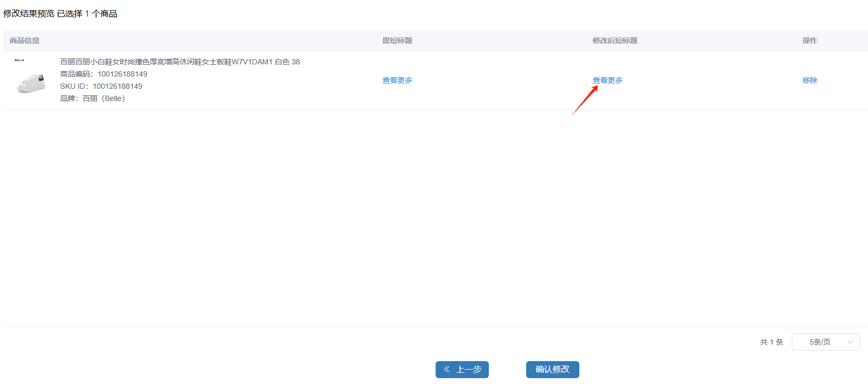Click the 品牌 百丽 (Belle) text
Image resolution: width=868 pixels, height=384 pixels.
coord(92,98)
